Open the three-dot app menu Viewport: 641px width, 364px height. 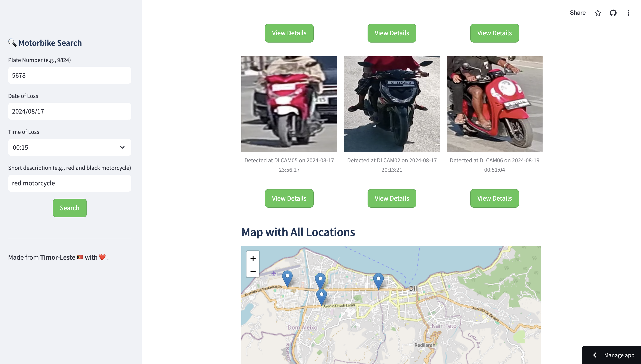[628, 13]
